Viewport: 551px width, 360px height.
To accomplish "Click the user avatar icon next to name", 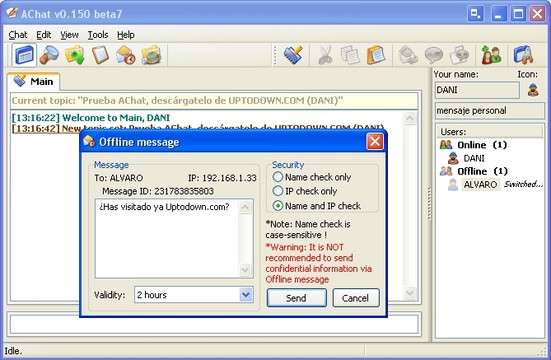I will (x=533, y=90).
